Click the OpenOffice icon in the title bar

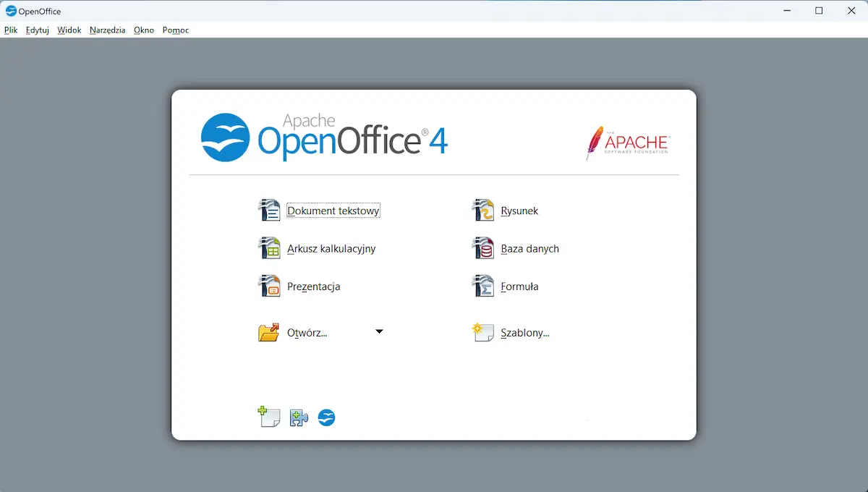coord(10,10)
